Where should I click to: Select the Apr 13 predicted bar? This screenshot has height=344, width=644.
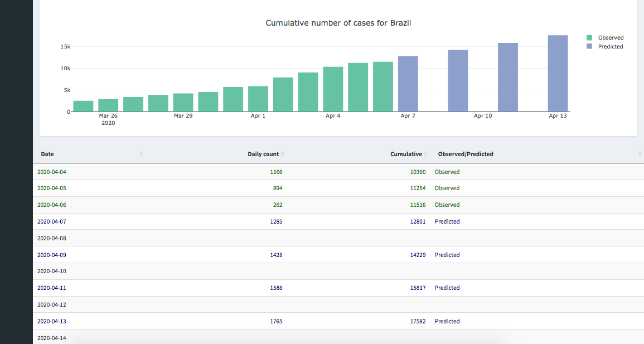558,74
